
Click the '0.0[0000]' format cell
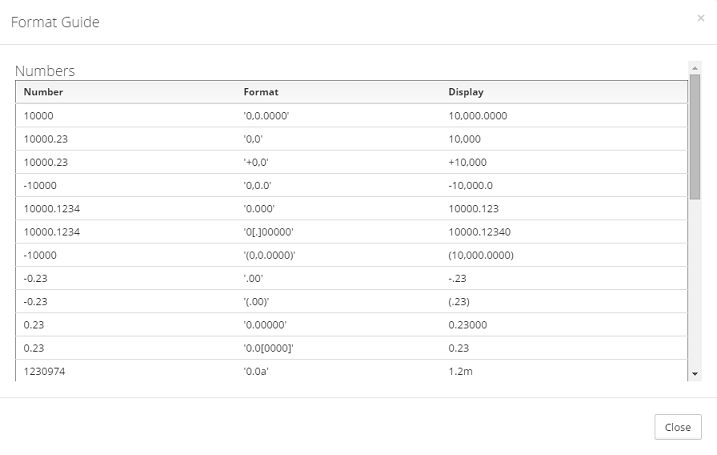click(x=268, y=348)
